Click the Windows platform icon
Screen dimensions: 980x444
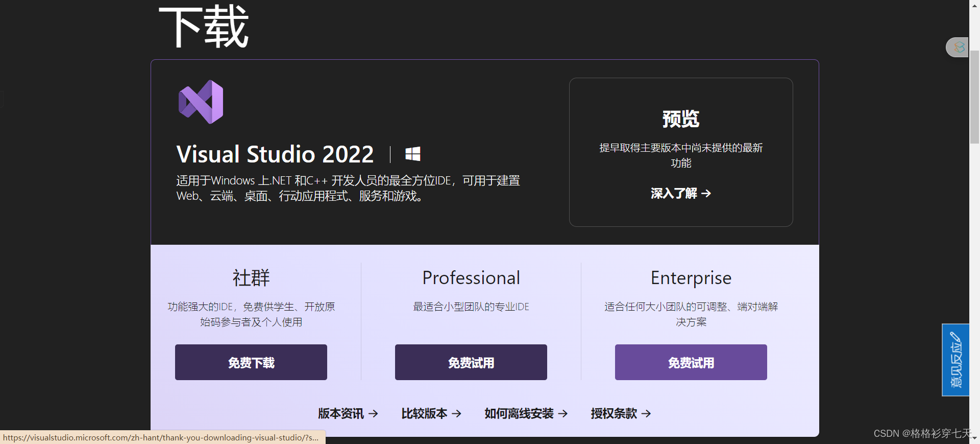point(412,154)
